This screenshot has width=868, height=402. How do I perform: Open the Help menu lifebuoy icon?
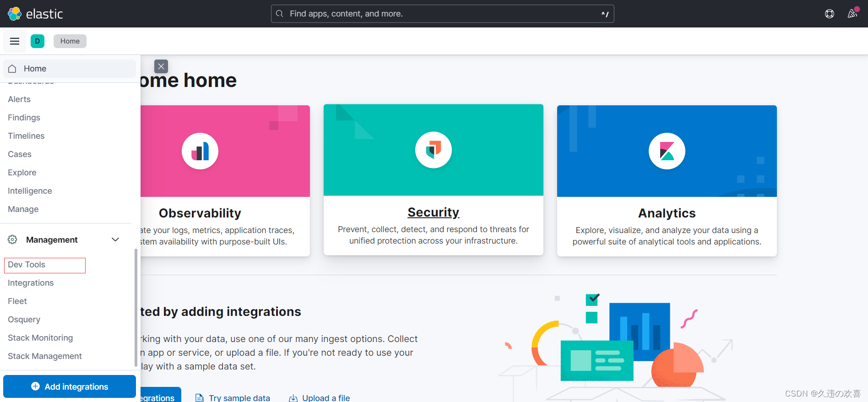pos(830,14)
